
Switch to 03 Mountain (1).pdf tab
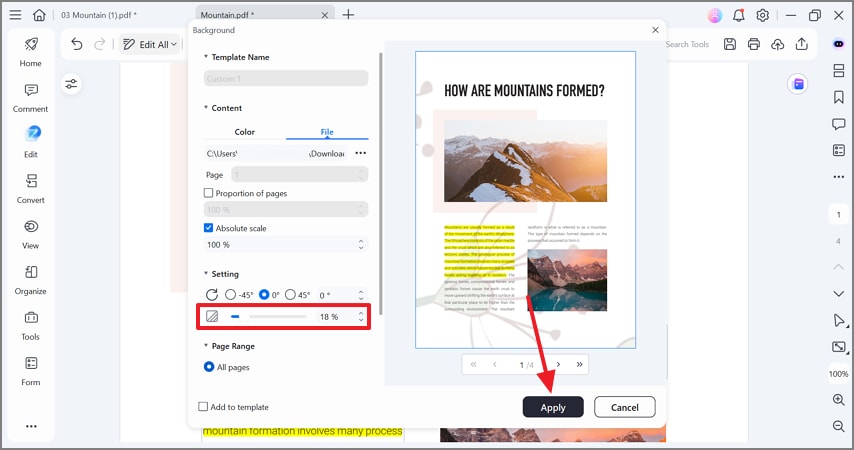click(x=99, y=15)
